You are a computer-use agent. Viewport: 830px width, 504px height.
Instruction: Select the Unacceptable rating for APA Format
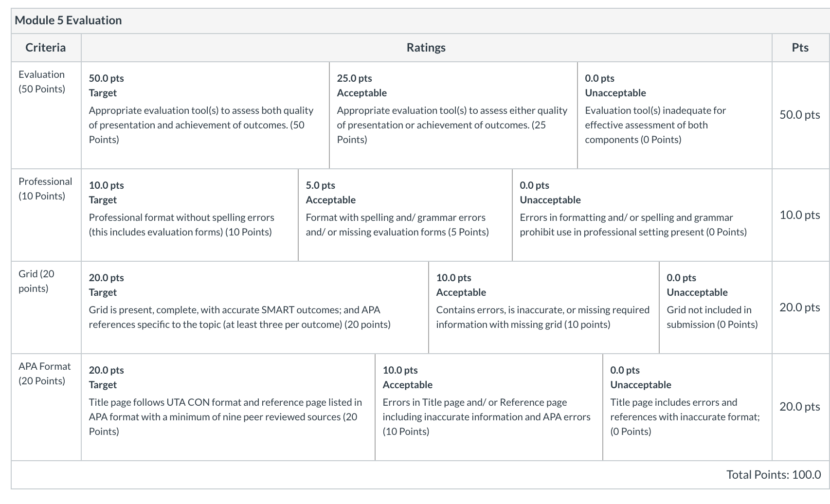click(687, 407)
